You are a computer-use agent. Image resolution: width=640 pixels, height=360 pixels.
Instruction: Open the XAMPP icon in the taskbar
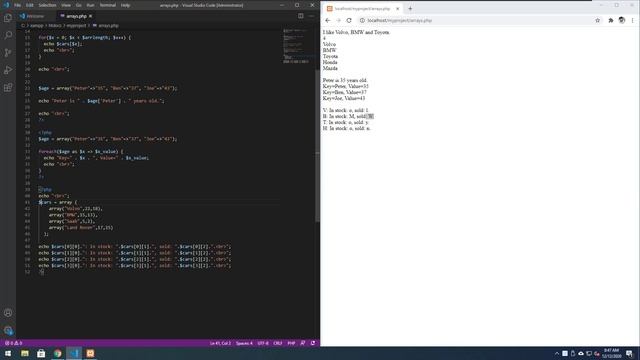(90, 353)
